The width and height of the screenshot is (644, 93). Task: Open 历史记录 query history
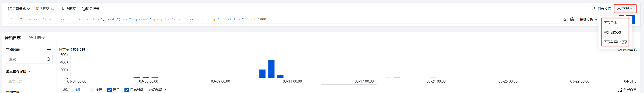coord(91,9)
